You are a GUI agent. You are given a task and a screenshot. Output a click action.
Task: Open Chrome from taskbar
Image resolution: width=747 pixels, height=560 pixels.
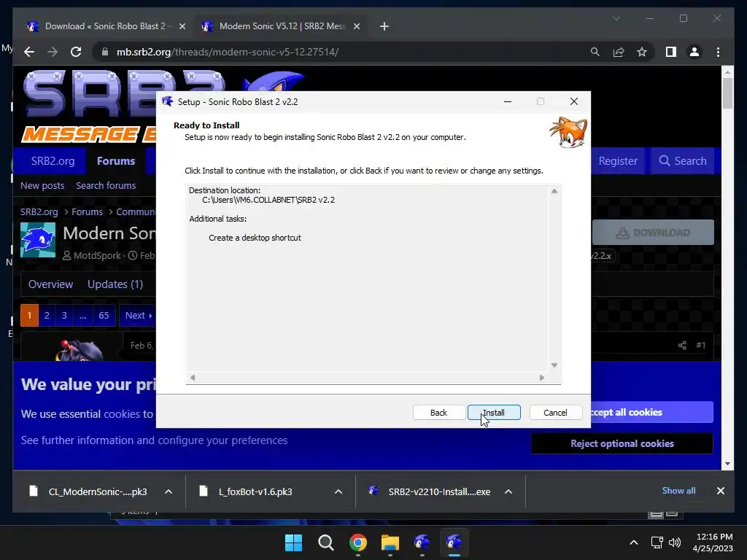[x=357, y=542]
